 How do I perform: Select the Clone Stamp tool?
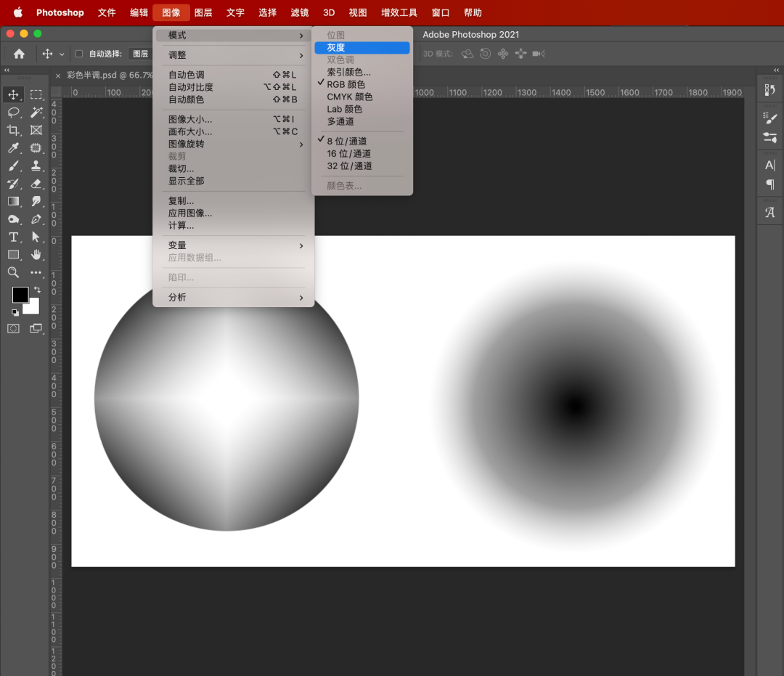pyautogui.click(x=36, y=166)
